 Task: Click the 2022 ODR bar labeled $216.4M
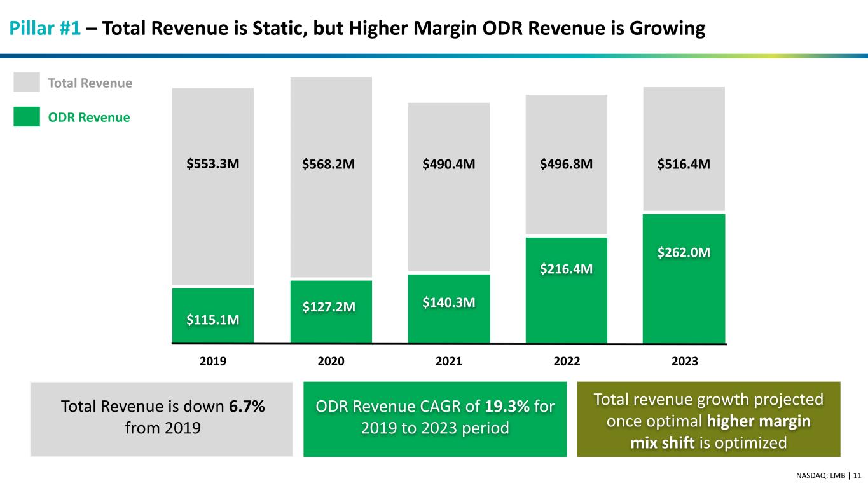coord(566,290)
